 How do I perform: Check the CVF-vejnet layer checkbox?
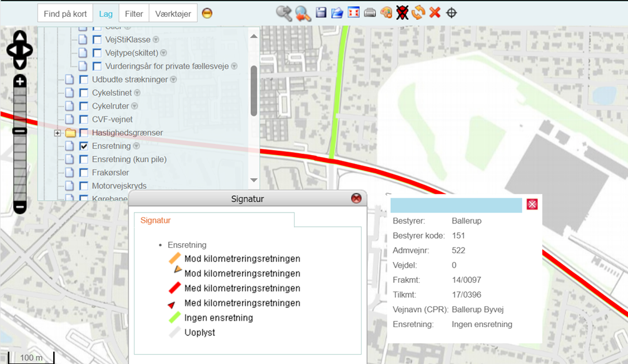84,119
